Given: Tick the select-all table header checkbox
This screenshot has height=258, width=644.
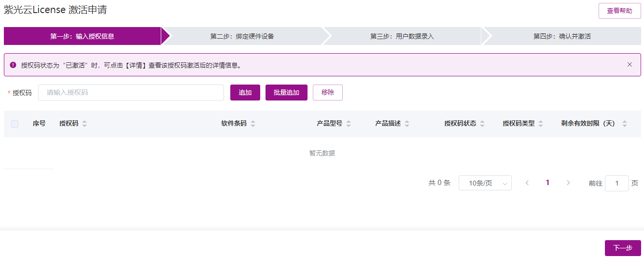Looking at the screenshot, I should 14,124.
